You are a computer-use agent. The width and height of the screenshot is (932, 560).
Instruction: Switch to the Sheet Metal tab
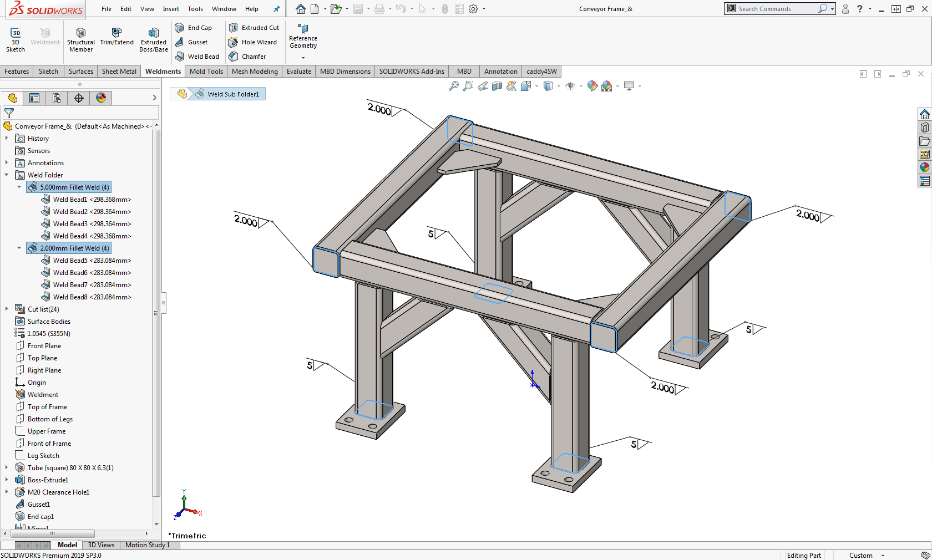point(119,72)
